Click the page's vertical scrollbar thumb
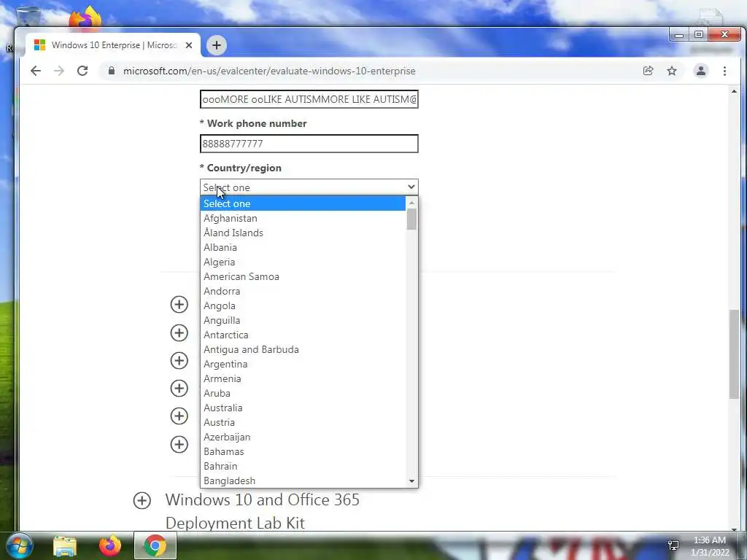Screen dimensions: 747x560 click(734, 354)
